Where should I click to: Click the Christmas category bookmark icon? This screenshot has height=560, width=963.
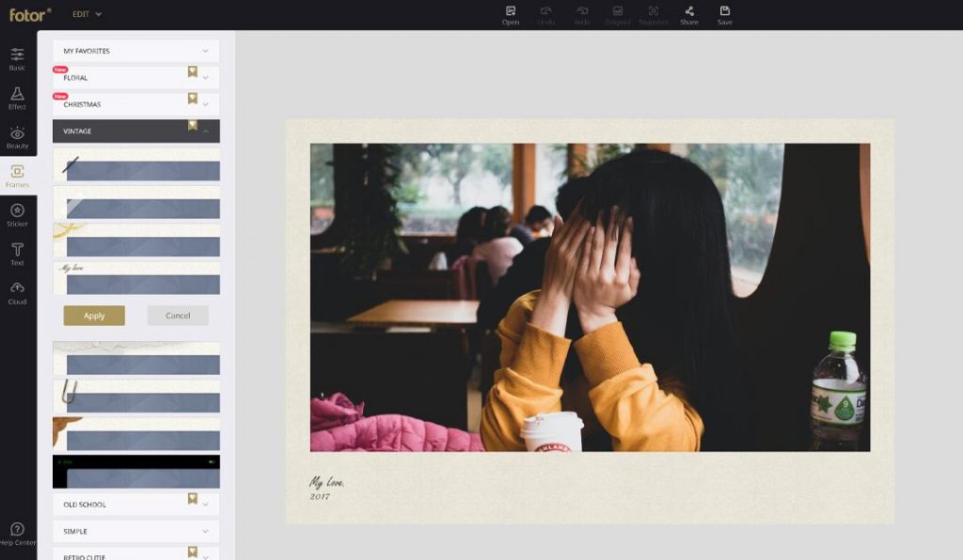click(192, 98)
